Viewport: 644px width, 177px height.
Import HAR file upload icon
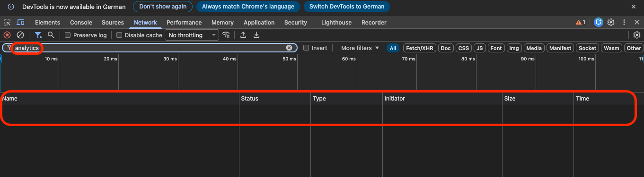click(x=243, y=35)
